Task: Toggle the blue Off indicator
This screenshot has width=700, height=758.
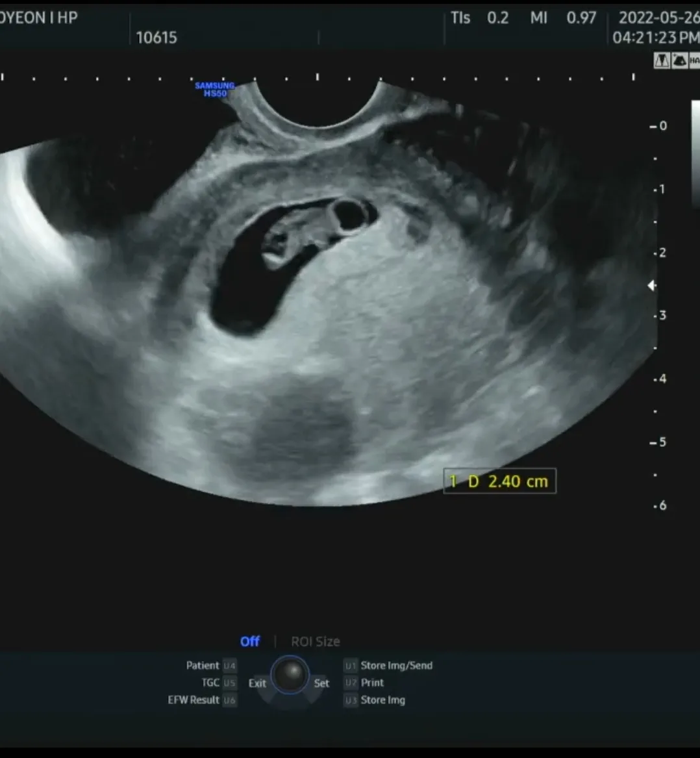Action: coord(250,642)
